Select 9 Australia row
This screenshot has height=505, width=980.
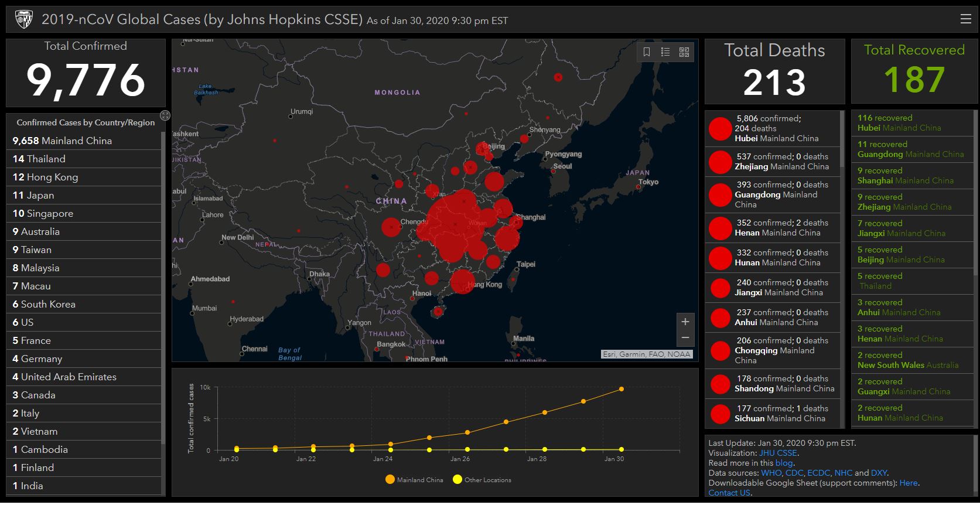(84, 231)
